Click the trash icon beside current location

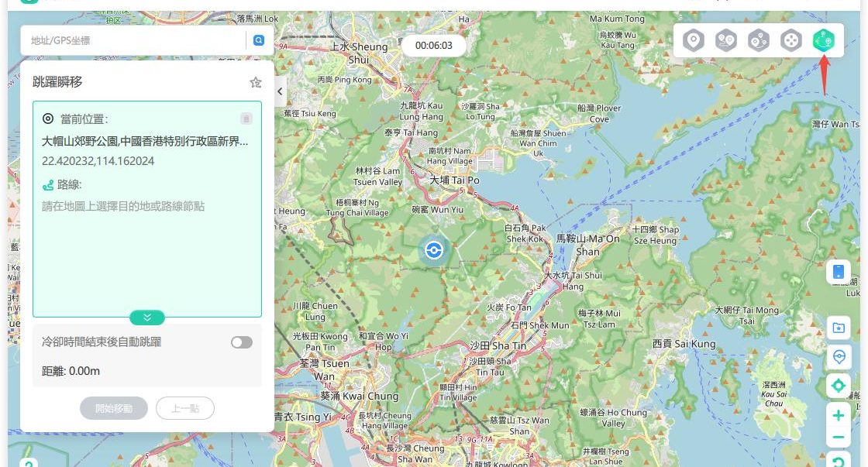(x=246, y=118)
